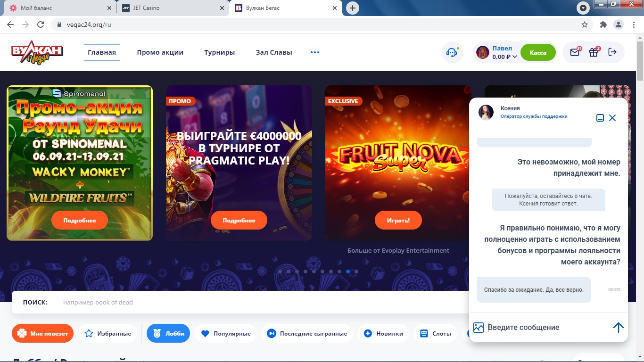
Task: Reload the page
Action: 41,25
